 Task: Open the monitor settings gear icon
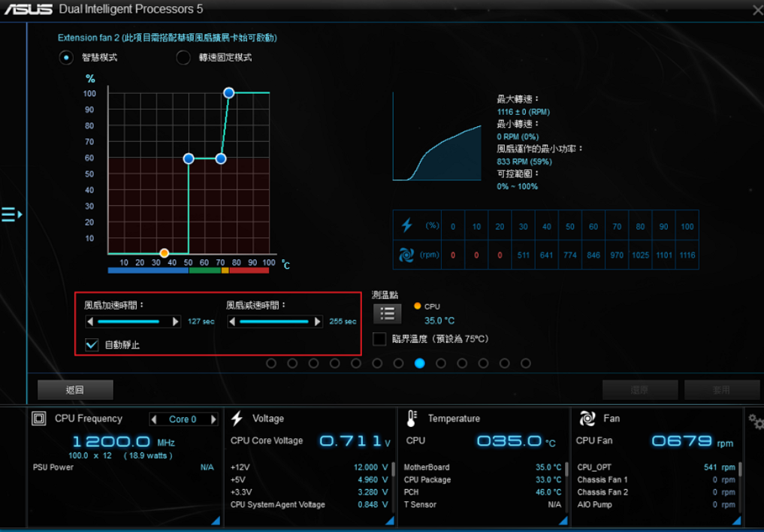tap(755, 422)
